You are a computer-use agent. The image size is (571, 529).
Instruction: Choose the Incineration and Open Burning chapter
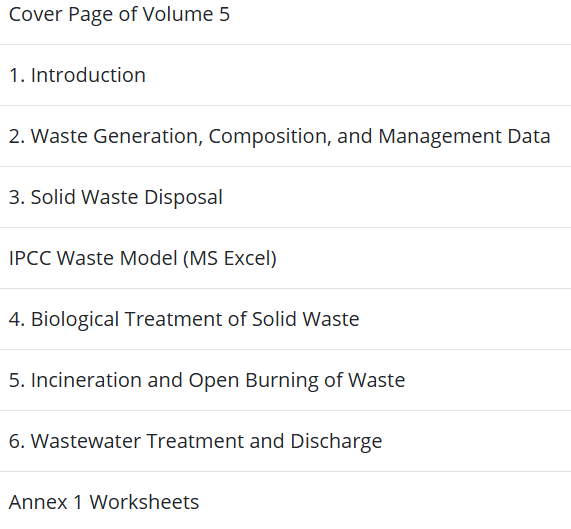pos(207,380)
